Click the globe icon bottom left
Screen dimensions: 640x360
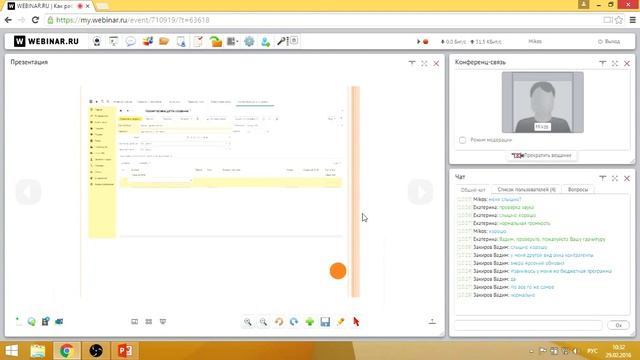coord(31,322)
